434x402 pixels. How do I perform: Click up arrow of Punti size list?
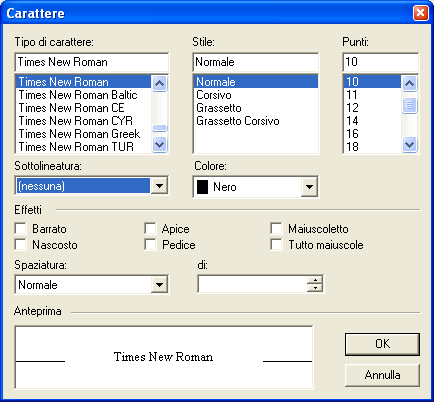tap(409, 83)
